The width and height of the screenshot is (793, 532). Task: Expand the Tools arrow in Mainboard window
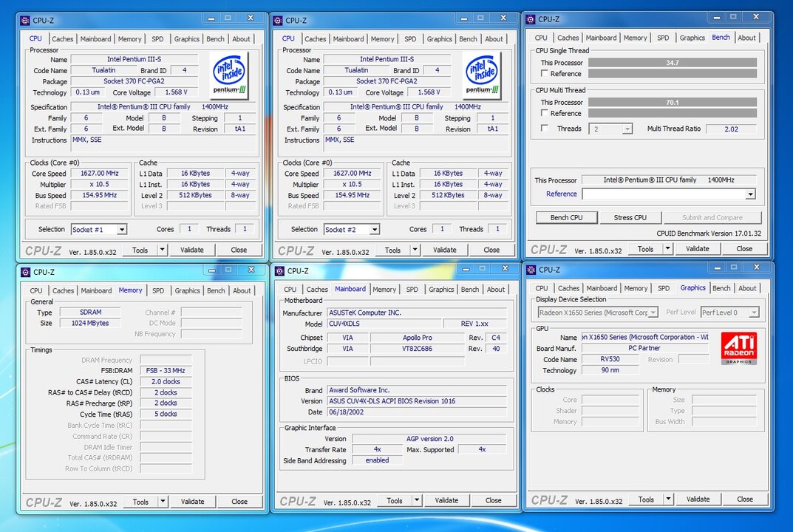tap(417, 501)
